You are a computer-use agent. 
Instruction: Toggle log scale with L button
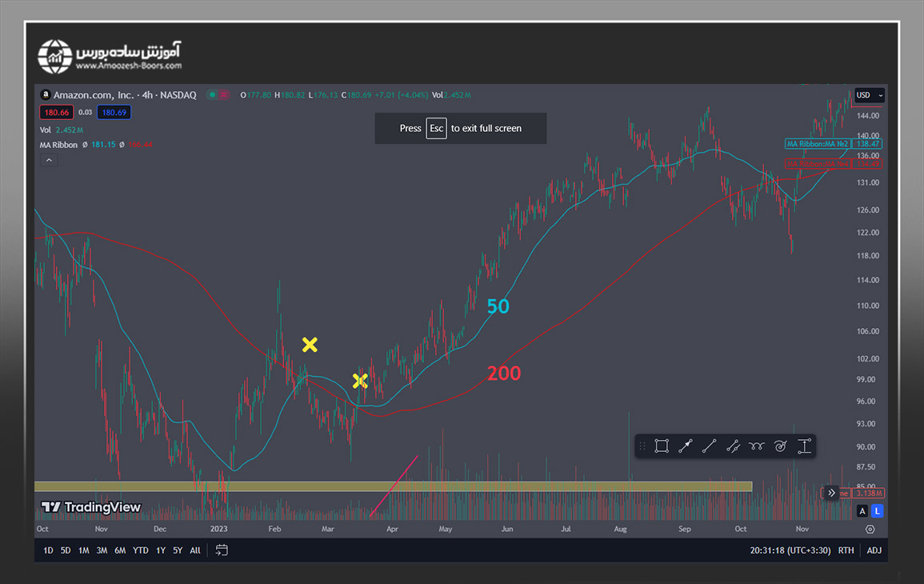pos(878,510)
